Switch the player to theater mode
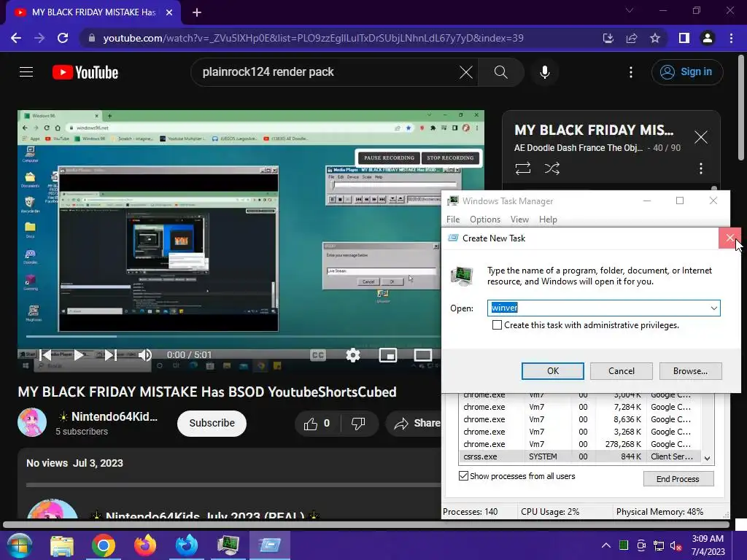This screenshot has height=560, width=747. pos(422,355)
